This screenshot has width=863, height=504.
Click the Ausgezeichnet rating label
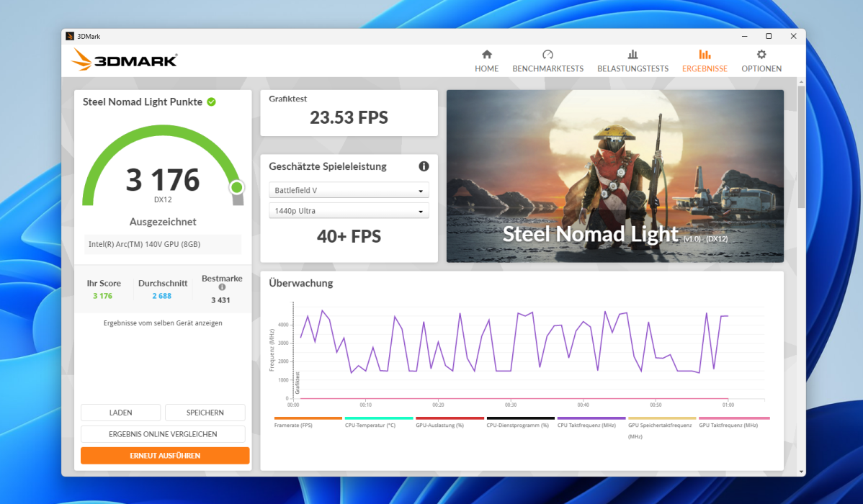click(163, 222)
